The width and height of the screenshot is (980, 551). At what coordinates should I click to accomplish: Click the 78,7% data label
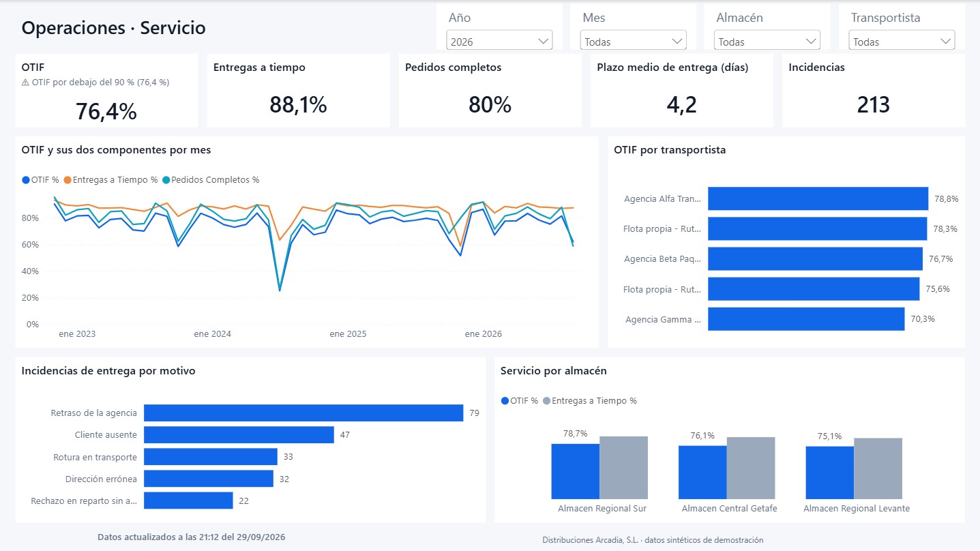click(575, 434)
